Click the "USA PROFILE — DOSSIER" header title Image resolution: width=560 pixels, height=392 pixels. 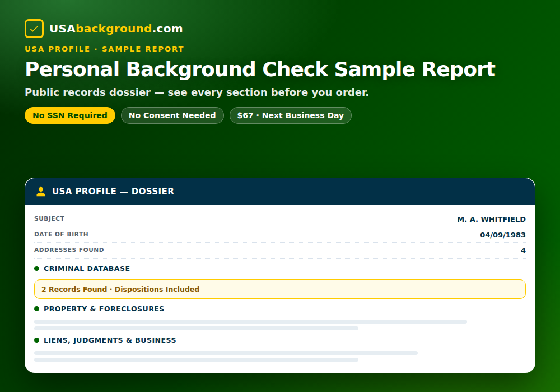(113, 192)
